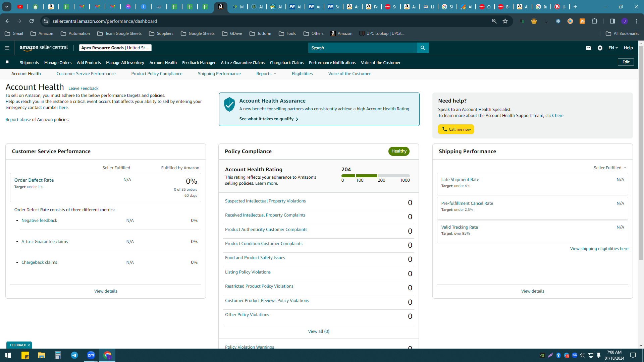Open the Seller Fulfilled dropdown in Shipping Performance
This screenshot has width=644, height=362.
[610, 168]
